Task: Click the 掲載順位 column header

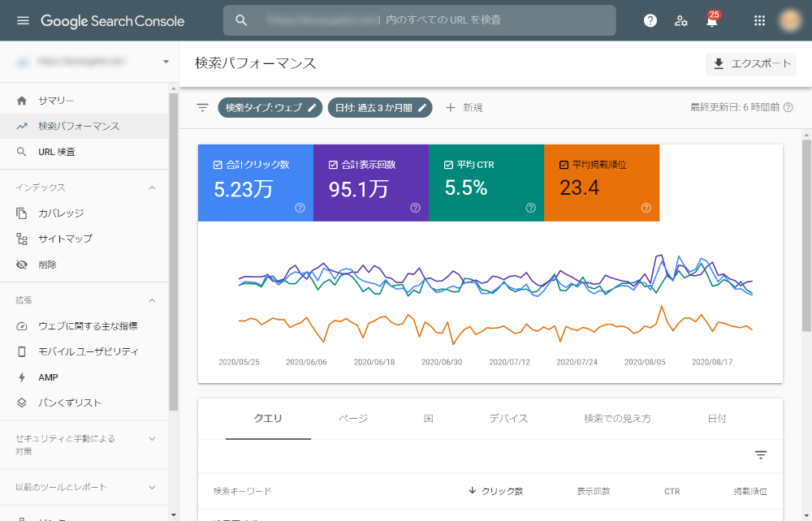Action: point(750,491)
